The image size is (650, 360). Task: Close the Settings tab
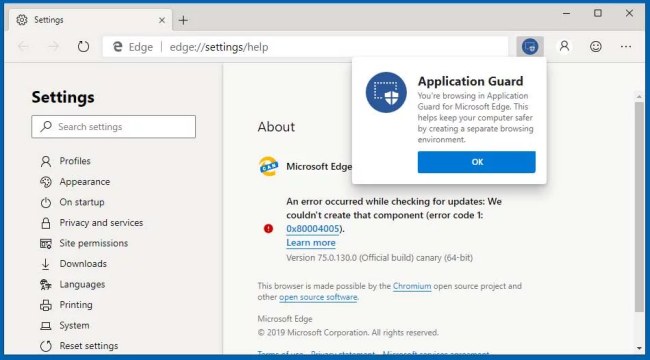(x=162, y=20)
